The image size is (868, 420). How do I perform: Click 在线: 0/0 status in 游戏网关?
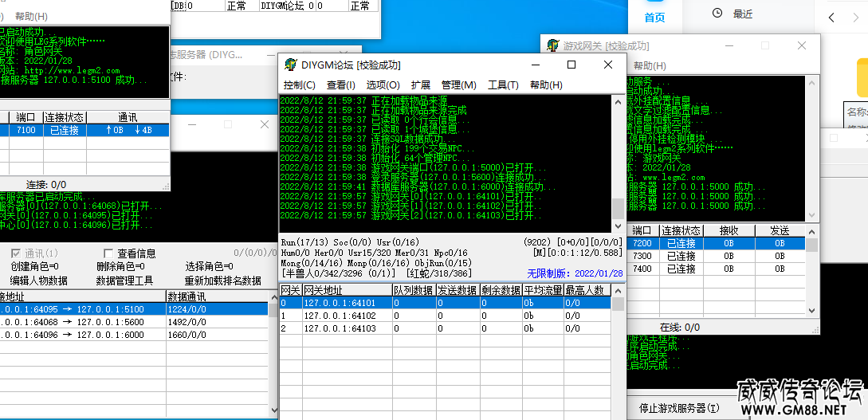click(679, 328)
